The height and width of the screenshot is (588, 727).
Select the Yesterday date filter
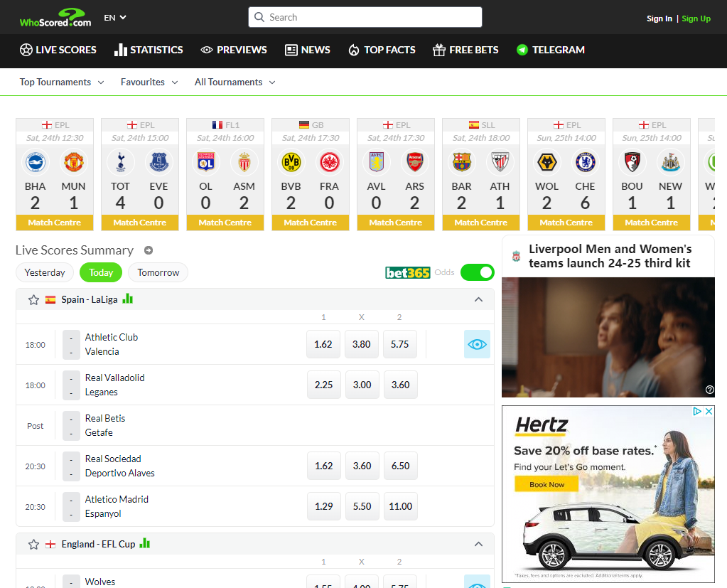(x=45, y=272)
